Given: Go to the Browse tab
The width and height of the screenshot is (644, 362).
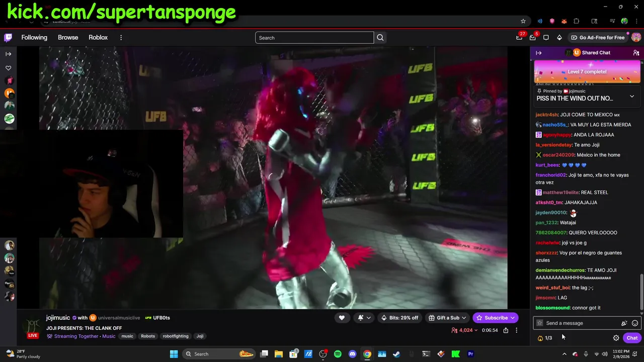Looking at the screenshot, I should click(x=68, y=38).
